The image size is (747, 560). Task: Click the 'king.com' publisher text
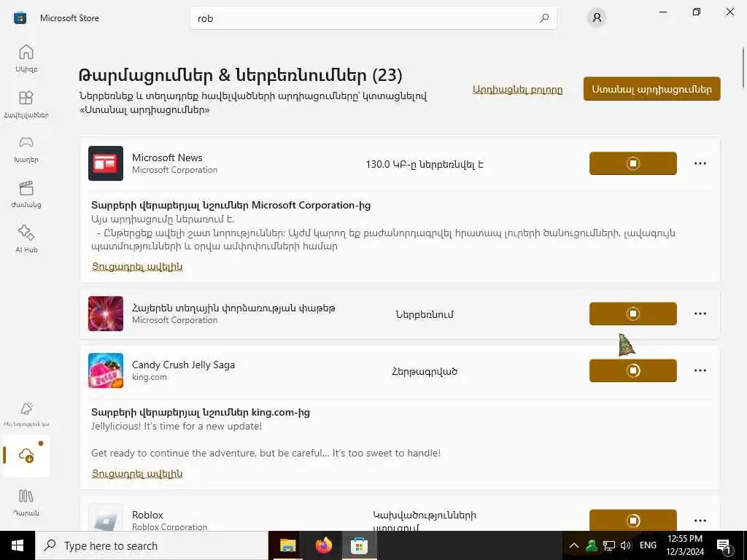[x=150, y=377]
